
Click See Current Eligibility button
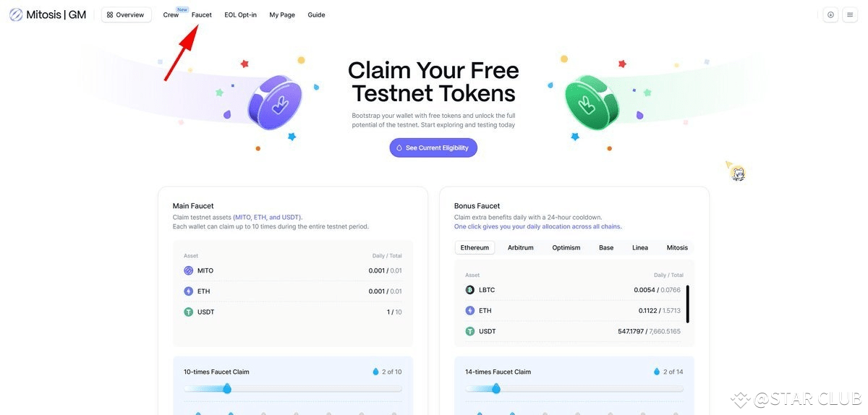coord(433,147)
